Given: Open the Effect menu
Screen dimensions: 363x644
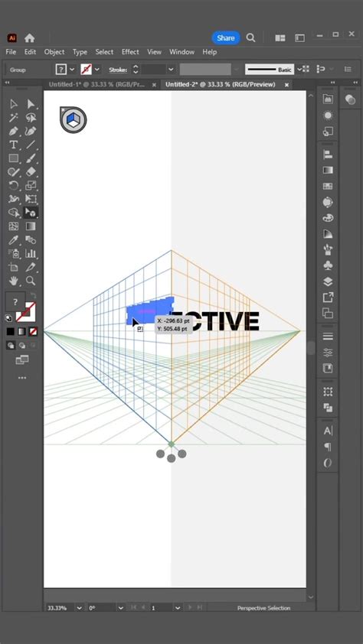Looking at the screenshot, I should pos(130,52).
